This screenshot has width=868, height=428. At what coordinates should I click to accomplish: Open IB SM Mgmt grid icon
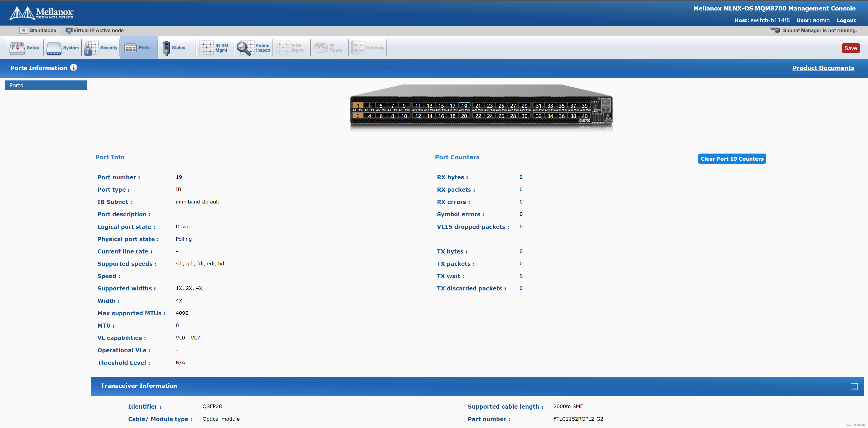(207, 48)
